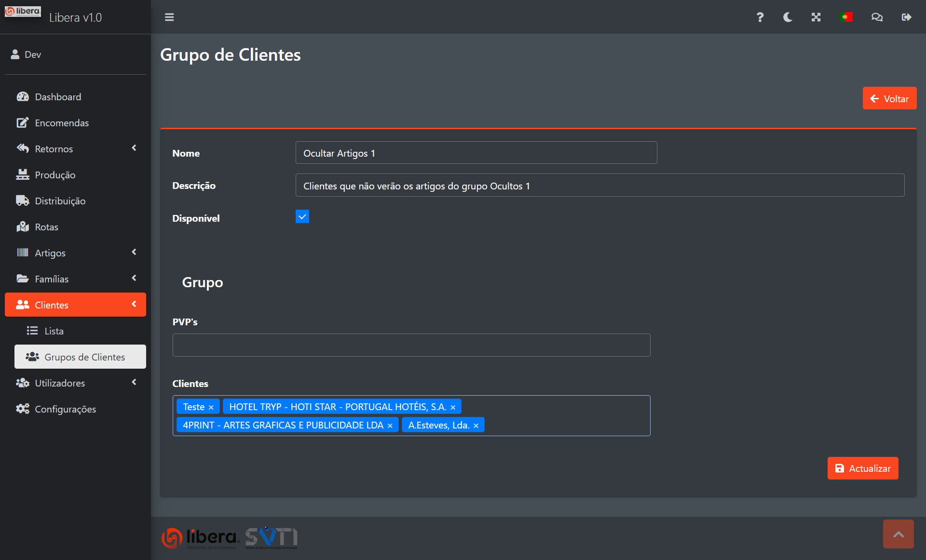Open Lista under Clientes

(x=54, y=331)
